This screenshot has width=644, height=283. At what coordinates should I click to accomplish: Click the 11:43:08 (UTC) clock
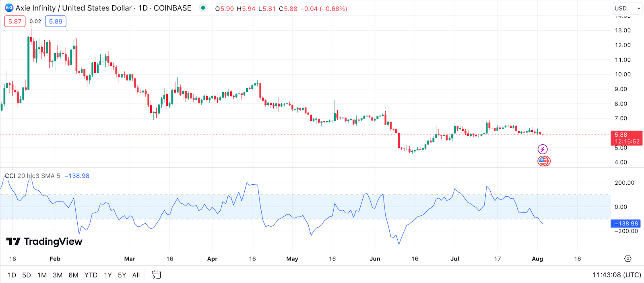pyautogui.click(x=617, y=275)
